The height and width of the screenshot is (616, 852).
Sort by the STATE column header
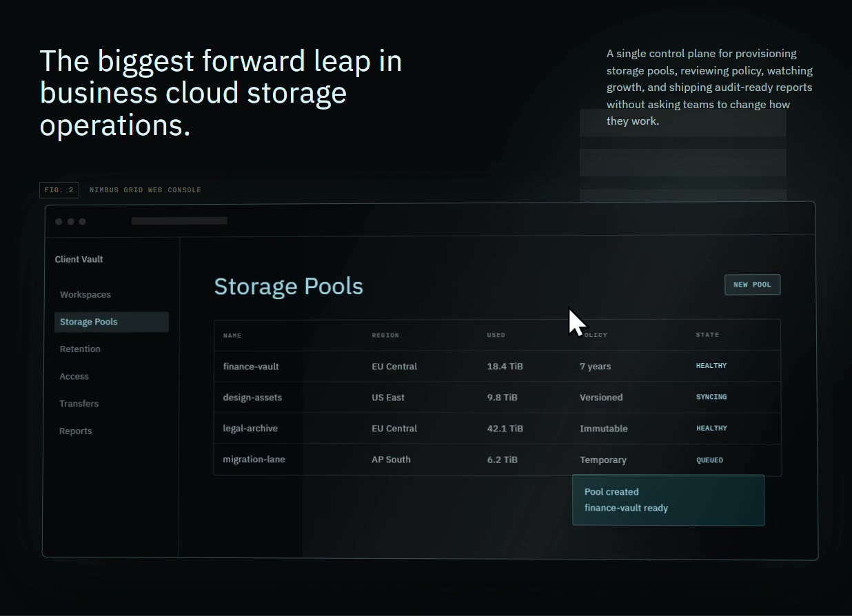[x=707, y=335]
